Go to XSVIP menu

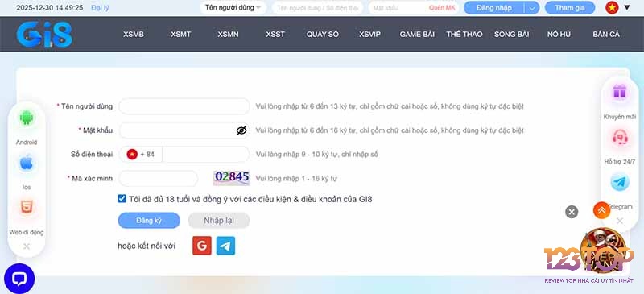pyautogui.click(x=369, y=35)
